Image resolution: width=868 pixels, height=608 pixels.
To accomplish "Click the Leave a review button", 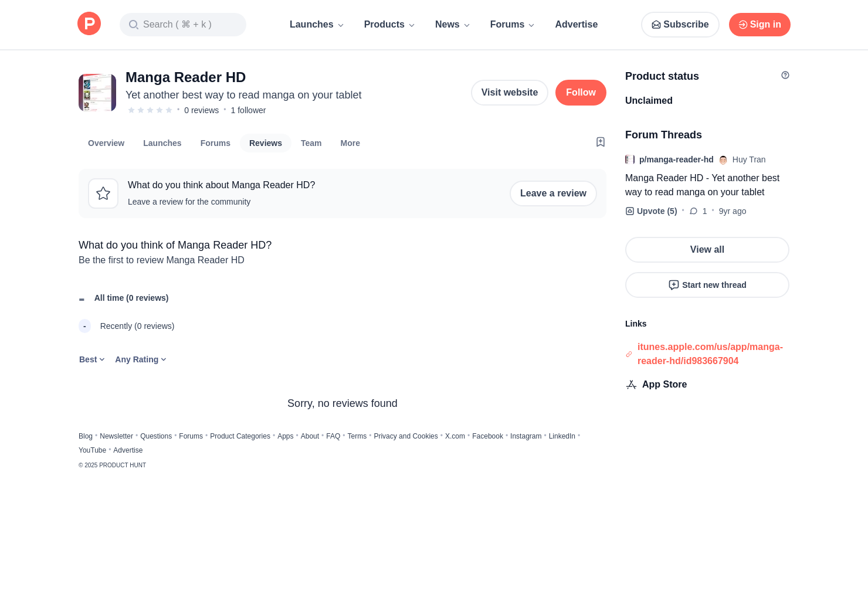I will 552,193.
